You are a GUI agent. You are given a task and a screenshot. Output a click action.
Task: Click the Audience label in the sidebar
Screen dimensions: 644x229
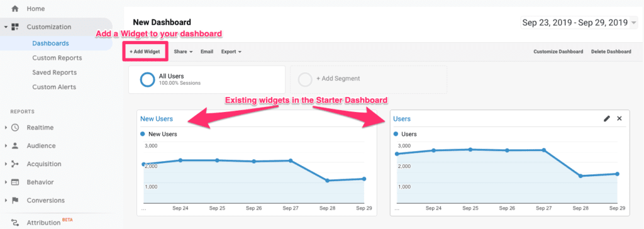[x=41, y=145]
